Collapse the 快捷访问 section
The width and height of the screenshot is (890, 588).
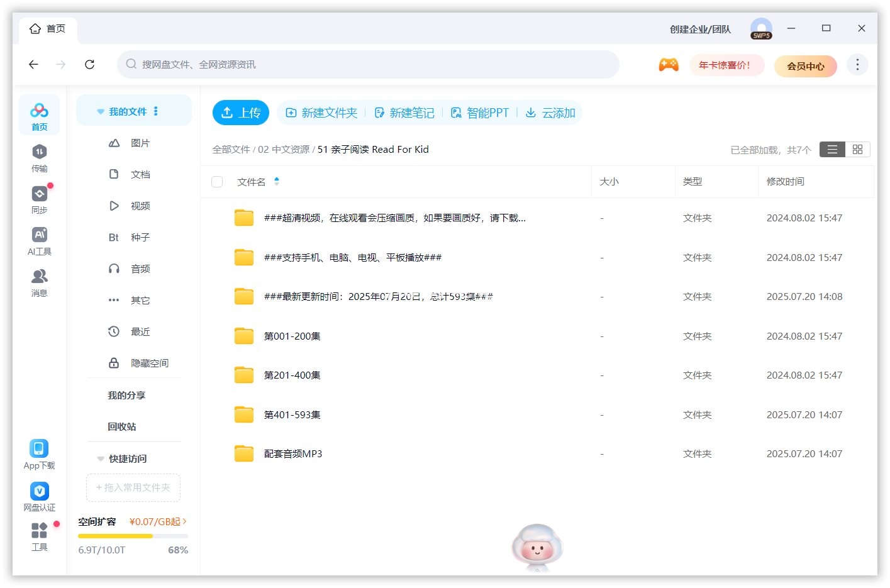point(101,458)
